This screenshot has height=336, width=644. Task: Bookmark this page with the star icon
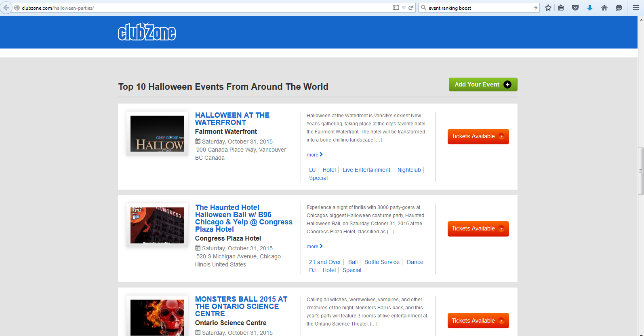click(x=548, y=8)
